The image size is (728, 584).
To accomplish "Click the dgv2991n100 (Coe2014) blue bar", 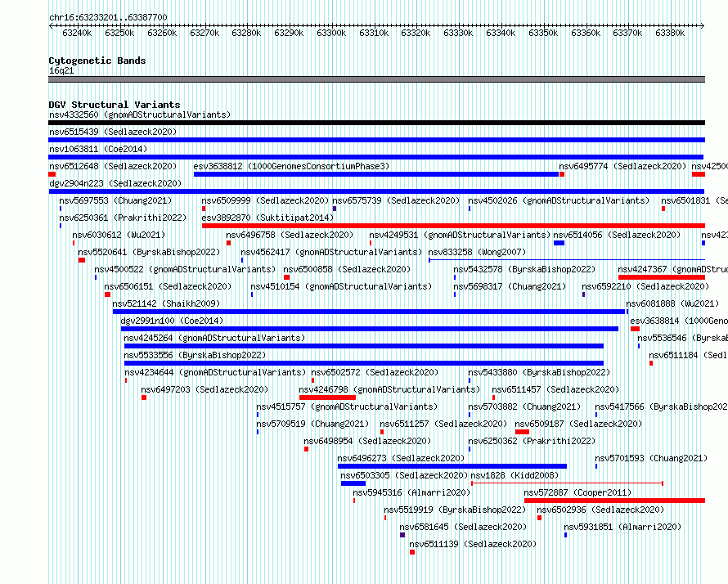I will click(370, 329).
